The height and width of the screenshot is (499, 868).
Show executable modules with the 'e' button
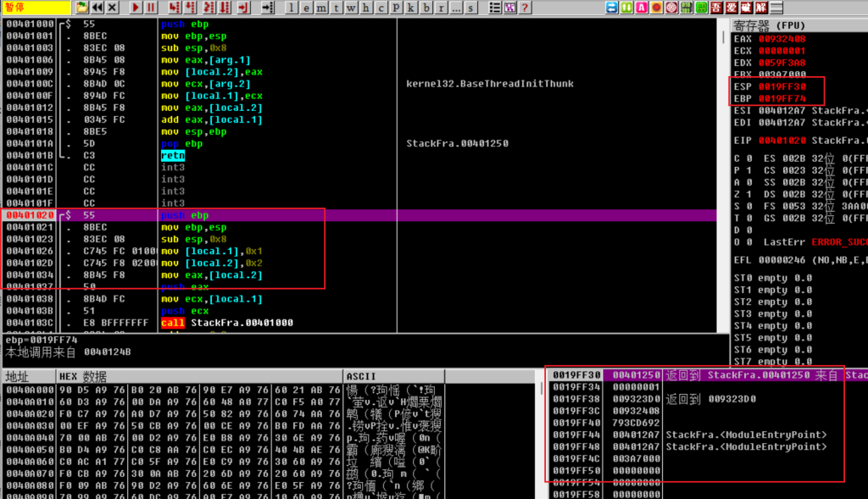[x=307, y=8]
